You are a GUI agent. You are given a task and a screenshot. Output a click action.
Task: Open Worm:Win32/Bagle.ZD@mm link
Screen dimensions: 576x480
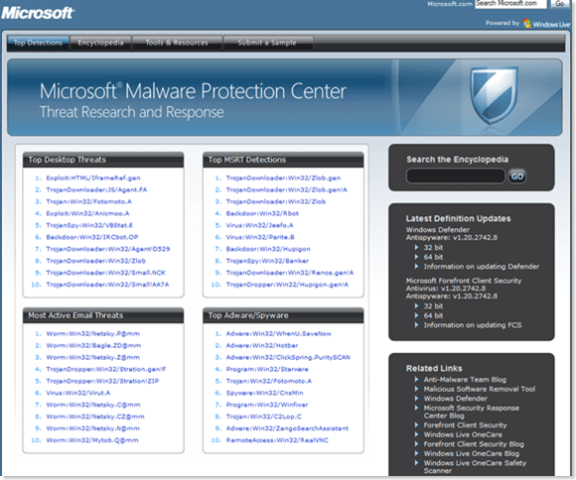click(x=94, y=346)
